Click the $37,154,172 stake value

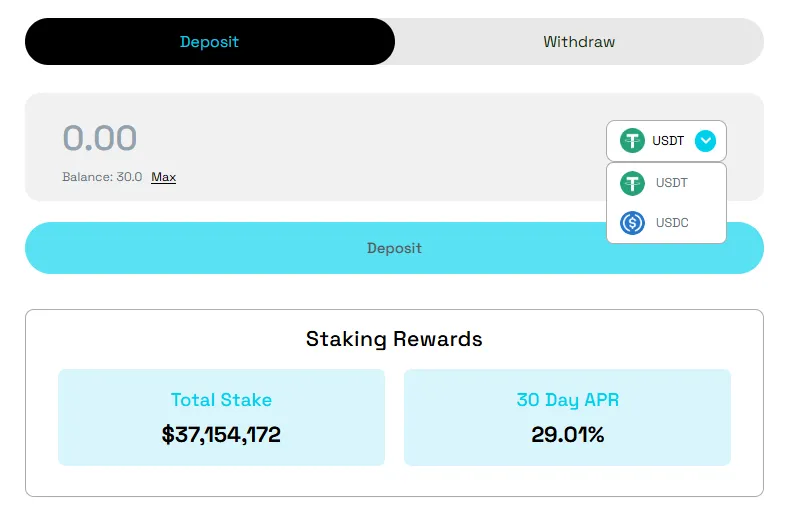point(221,434)
